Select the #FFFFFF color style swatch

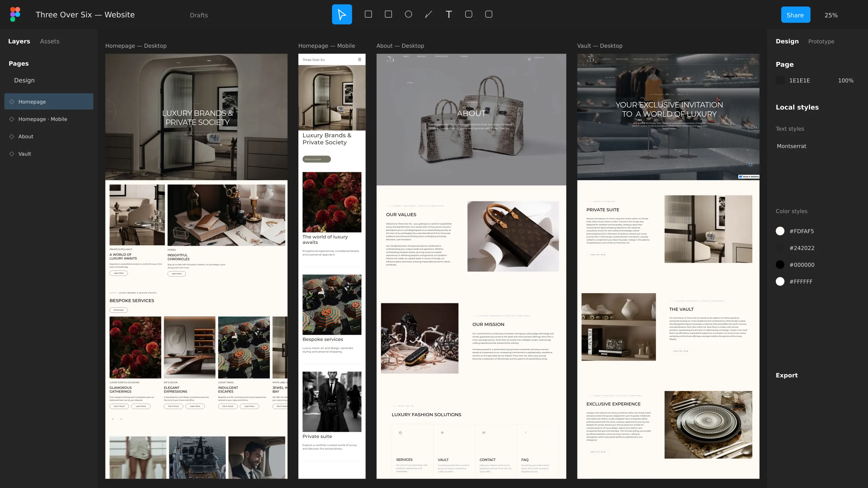(780, 282)
